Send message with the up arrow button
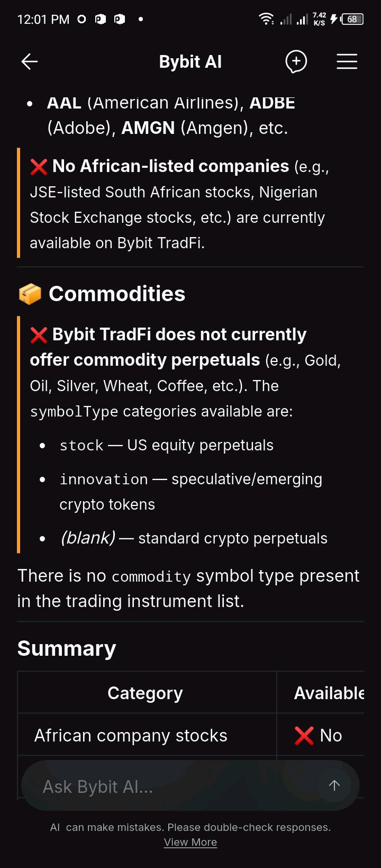The width and height of the screenshot is (381, 868). coord(334,785)
